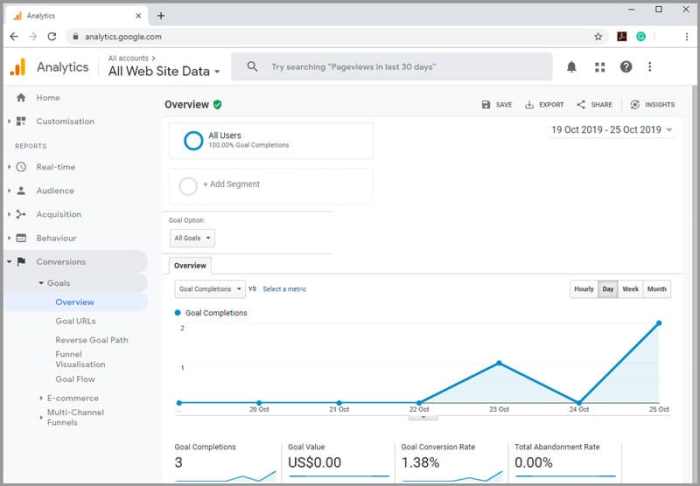Open the help question mark icon
This screenshot has width=700, height=486.
click(626, 67)
